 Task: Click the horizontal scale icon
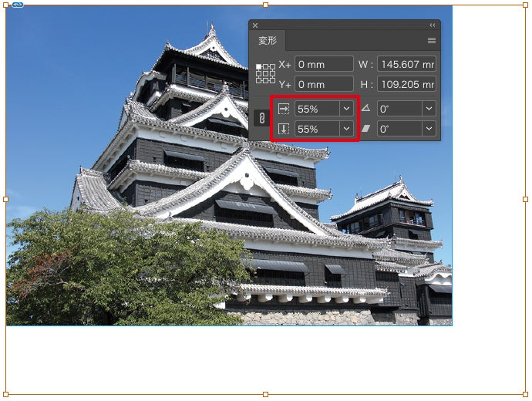[x=284, y=109]
